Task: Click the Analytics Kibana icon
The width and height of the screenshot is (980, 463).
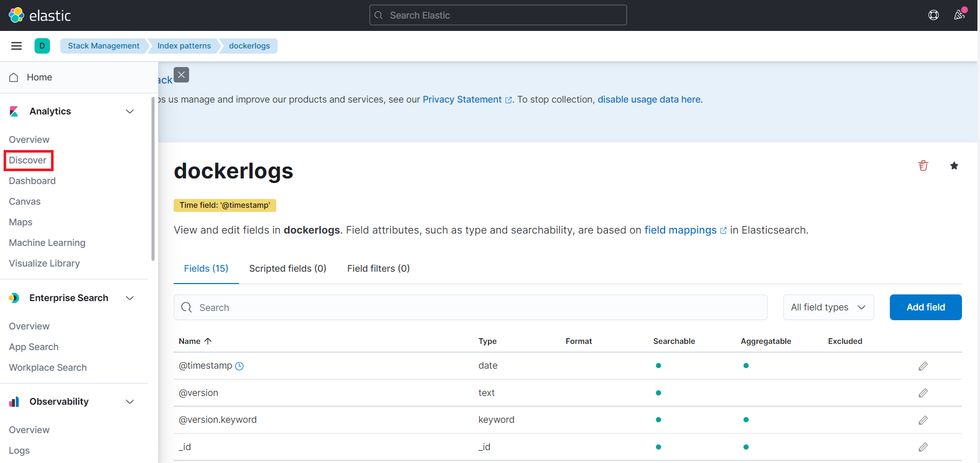Action: (14, 111)
